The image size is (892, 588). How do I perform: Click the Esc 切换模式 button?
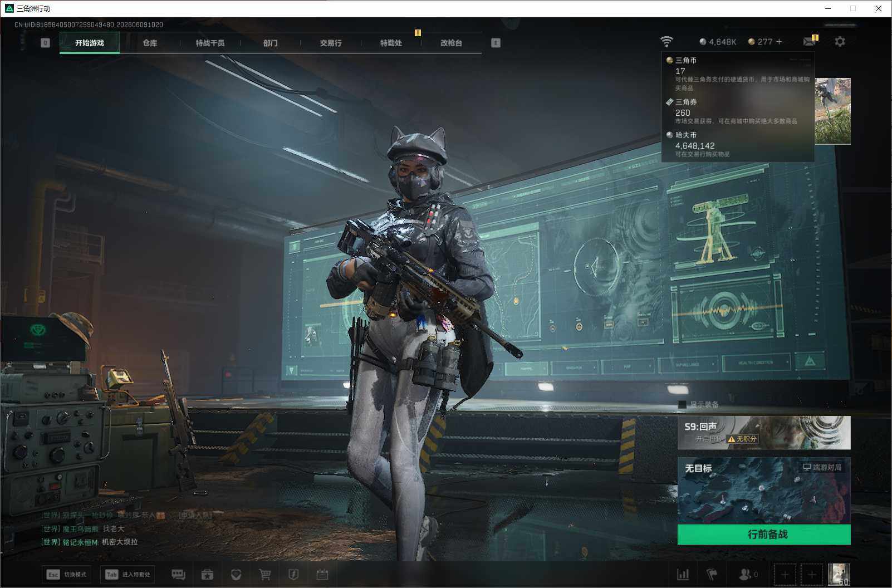pos(66,575)
